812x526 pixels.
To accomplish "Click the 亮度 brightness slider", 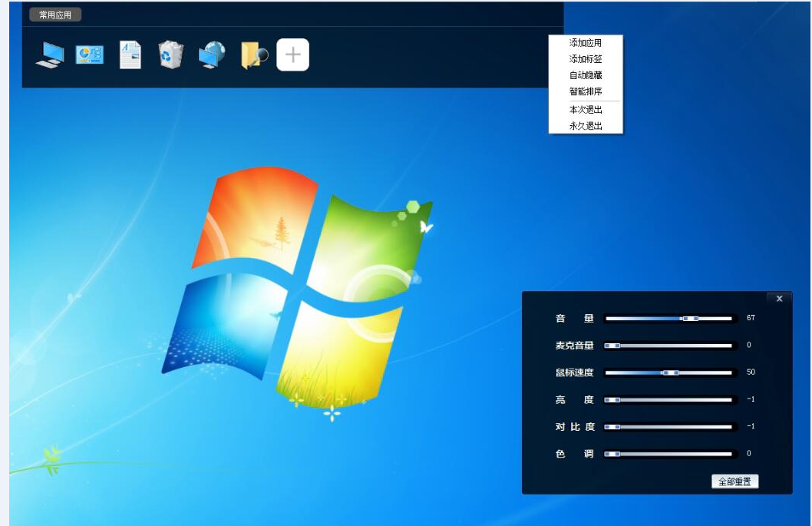I will coord(670,399).
